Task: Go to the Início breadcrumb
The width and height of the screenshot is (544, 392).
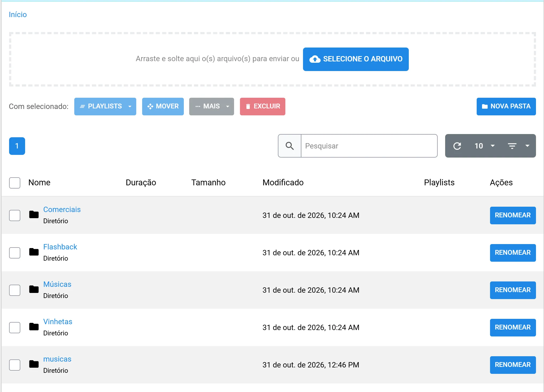Action: (18, 14)
